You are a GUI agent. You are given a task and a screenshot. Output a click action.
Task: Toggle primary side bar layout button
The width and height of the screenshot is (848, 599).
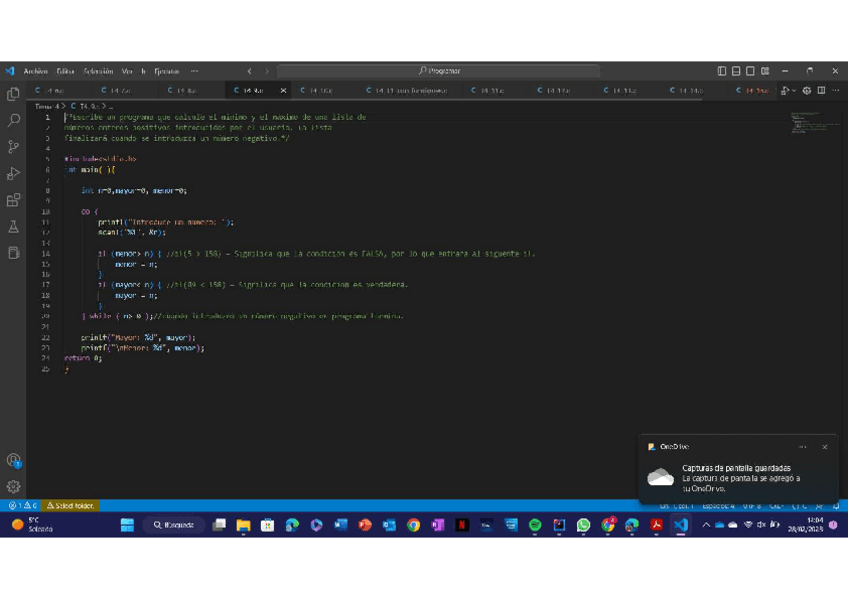pyautogui.click(x=722, y=71)
